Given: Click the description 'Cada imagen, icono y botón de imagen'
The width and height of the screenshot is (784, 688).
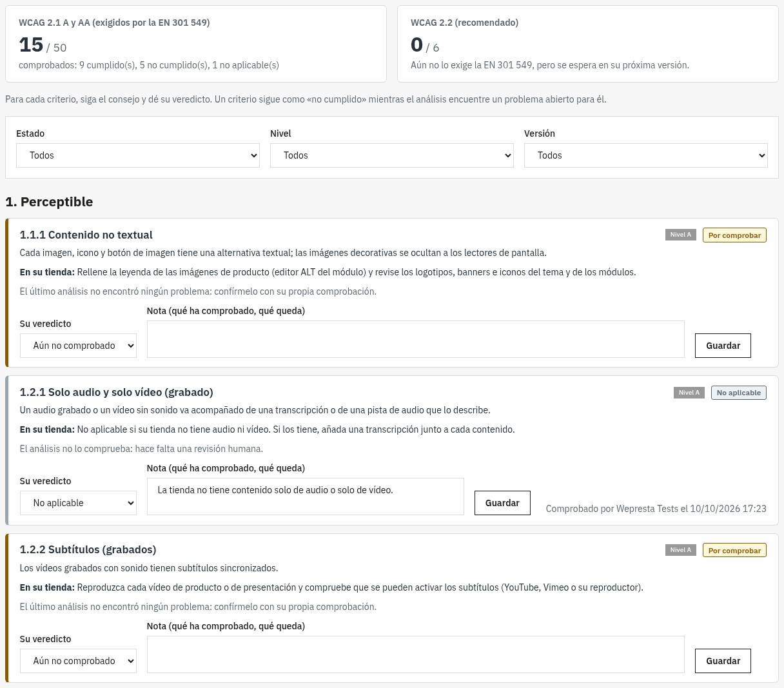Looking at the screenshot, I should [283, 253].
